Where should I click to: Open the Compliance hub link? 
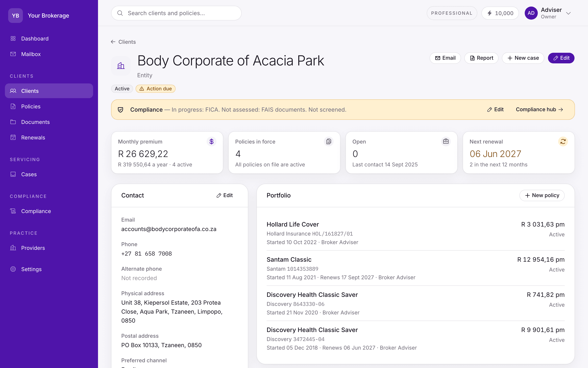(539, 110)
